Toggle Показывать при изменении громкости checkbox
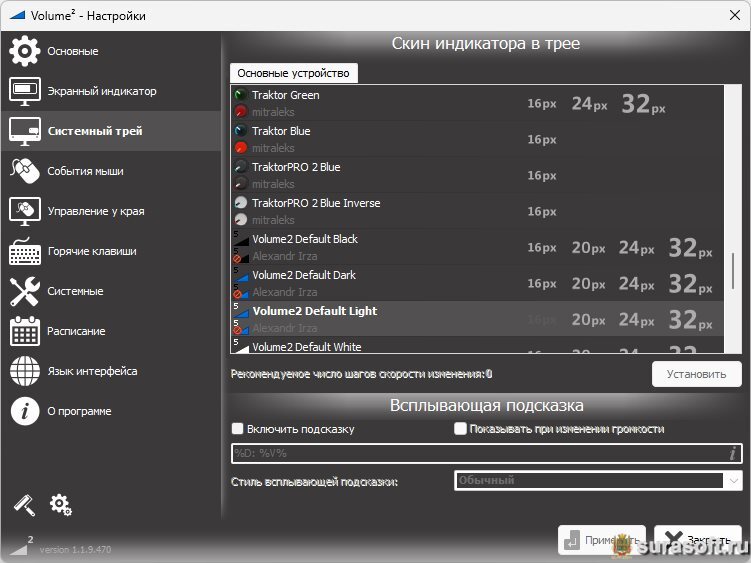This screenshot has height=563, width=751. pos(460,429)
